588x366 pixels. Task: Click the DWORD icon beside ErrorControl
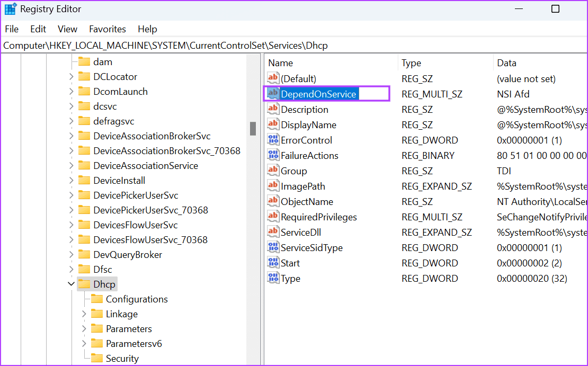[273, 140]
